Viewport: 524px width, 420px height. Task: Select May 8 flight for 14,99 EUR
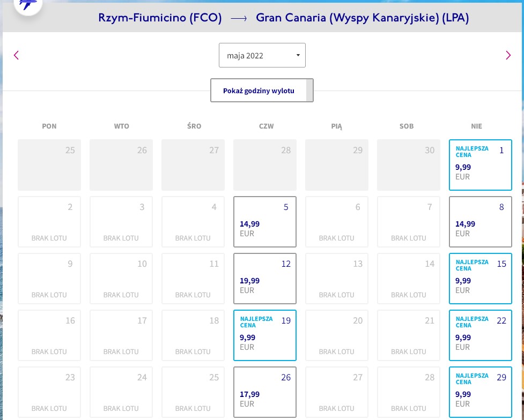480,222
